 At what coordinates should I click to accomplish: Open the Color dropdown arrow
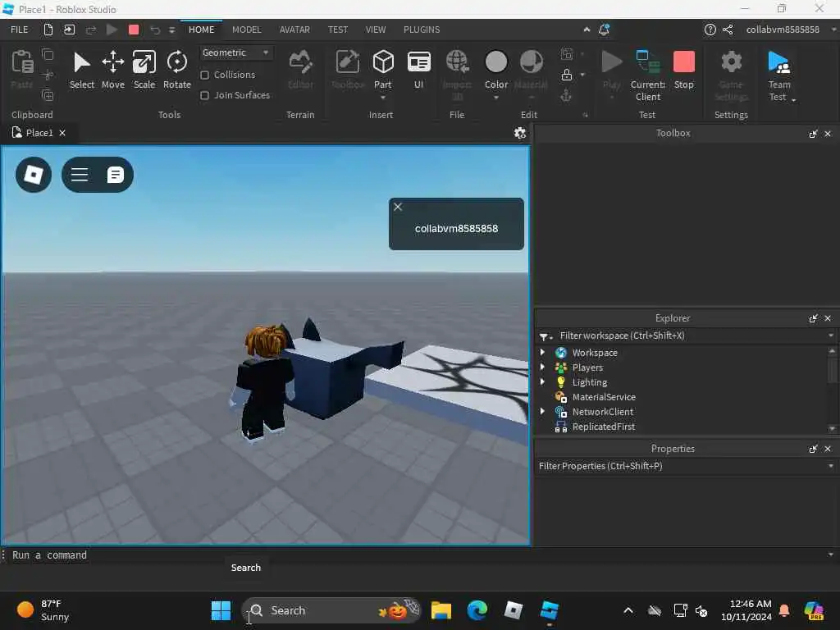pos(496,98)
